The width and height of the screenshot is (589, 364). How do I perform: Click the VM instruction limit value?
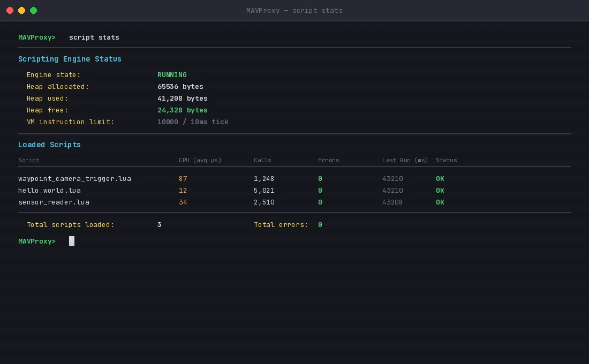[193, 122]
